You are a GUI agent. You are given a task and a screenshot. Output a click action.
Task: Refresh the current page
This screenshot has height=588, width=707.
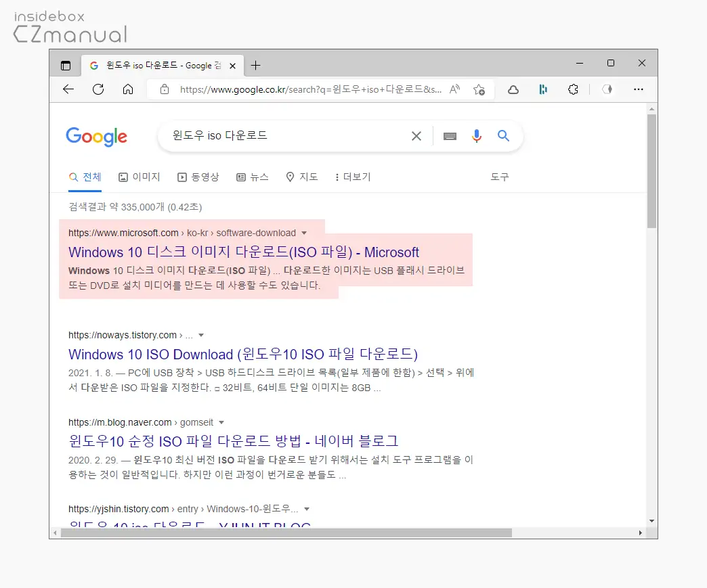98,89
